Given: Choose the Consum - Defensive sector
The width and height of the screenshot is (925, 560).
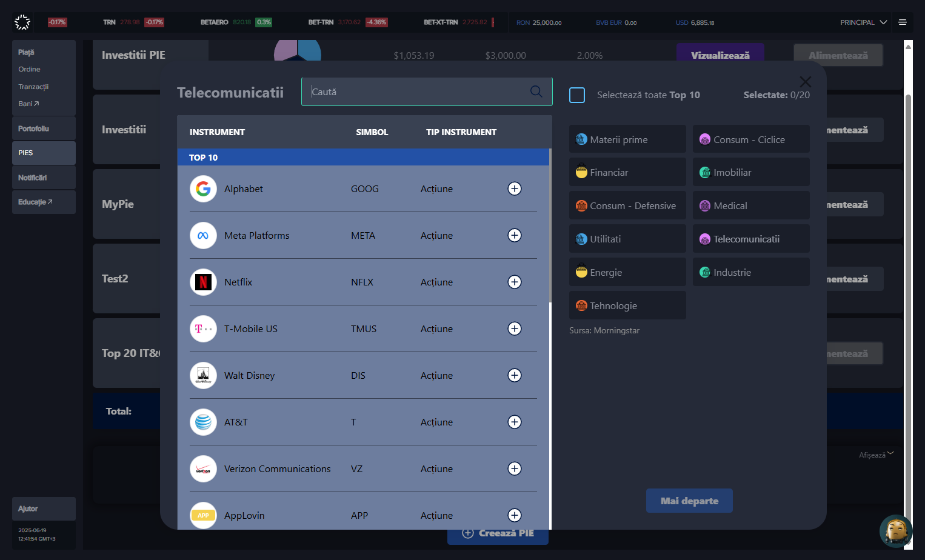Looking at the screenshot, I should tap(627, 205).
